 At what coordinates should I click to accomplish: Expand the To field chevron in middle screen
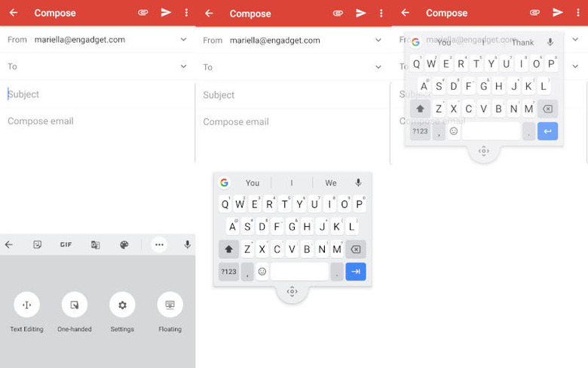(378, 67)
